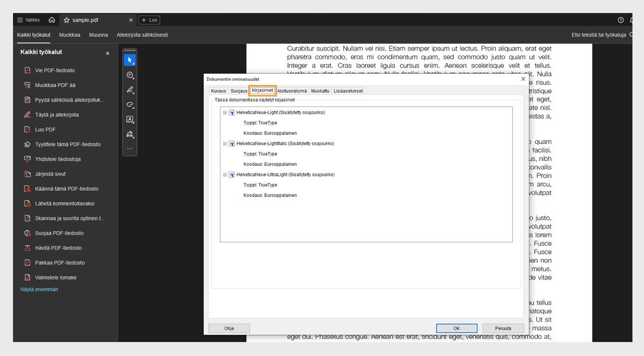Screen dimensions: 644x356
Task: Switch to the Kuvaus tab
Action: click(x=219, y=91)
